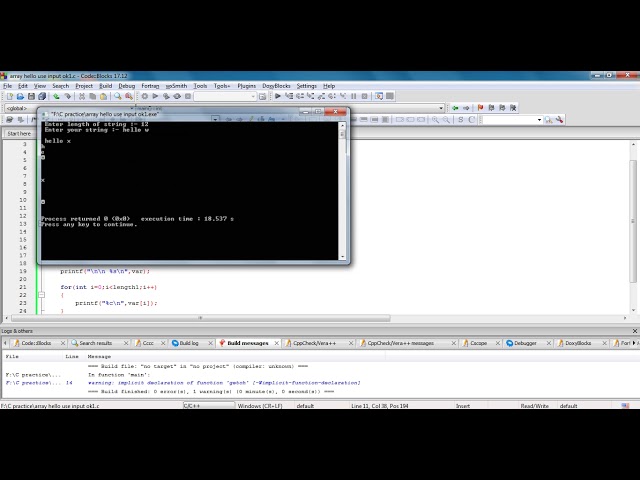Jump back with the green arrow

click(x=455, y=108)
